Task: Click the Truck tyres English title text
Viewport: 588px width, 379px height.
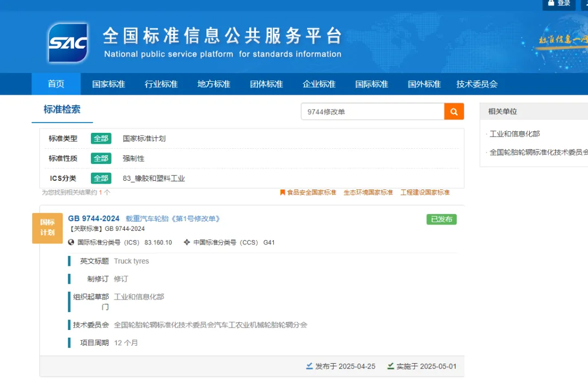Action: tap(131, 261)
